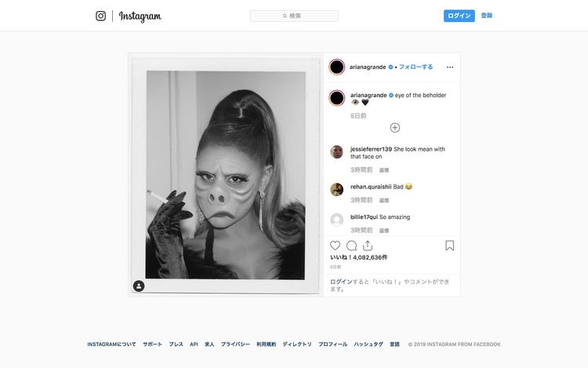
Task: Share the post with share icon
Action: coord(368,246)
